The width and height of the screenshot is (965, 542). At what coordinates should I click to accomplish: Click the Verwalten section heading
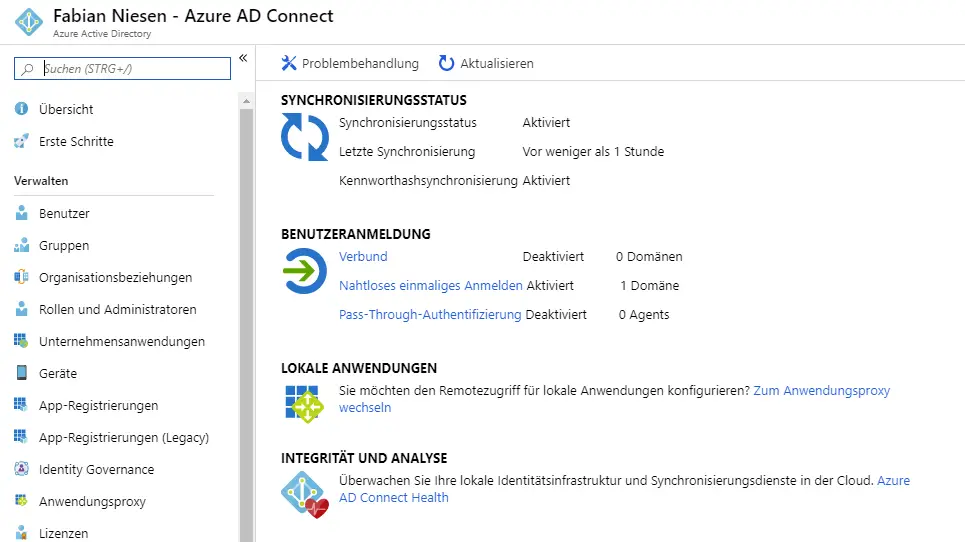(41, 181)
